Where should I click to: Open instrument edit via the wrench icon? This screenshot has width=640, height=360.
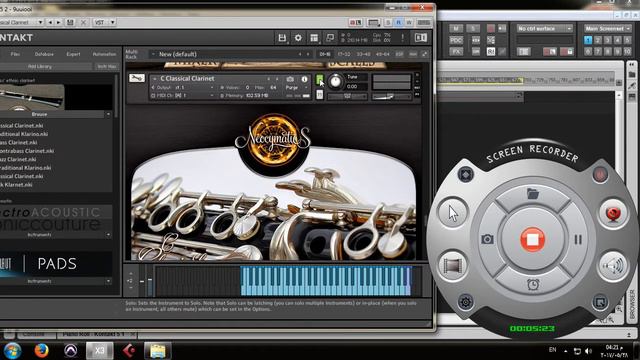[137, 78]
